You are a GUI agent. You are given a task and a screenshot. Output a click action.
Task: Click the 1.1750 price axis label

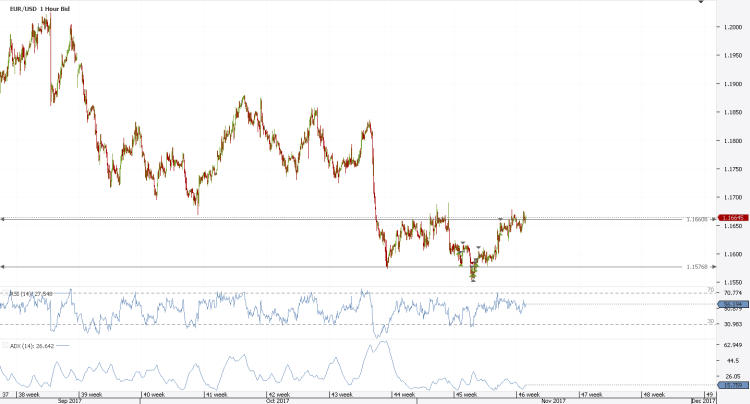pyautogui.click(x=732, y=169)
